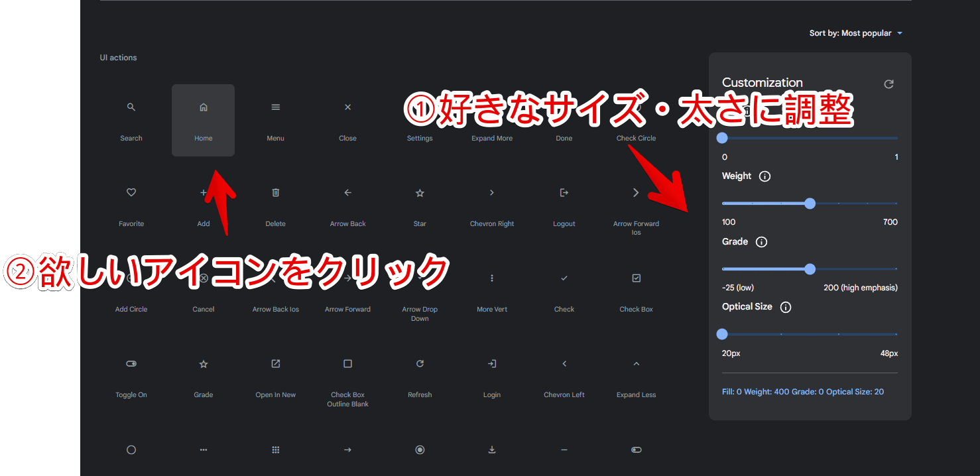Click the Optical Size slider handle
The width and height of the screenshot is (980, 476).
click(722, 334)
